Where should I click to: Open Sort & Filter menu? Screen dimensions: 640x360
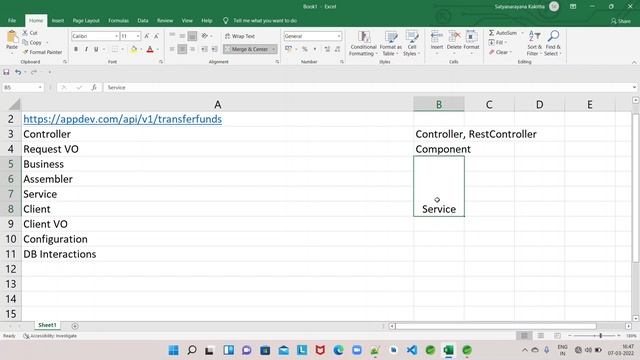pyautogui.click(x=534, y=43)
